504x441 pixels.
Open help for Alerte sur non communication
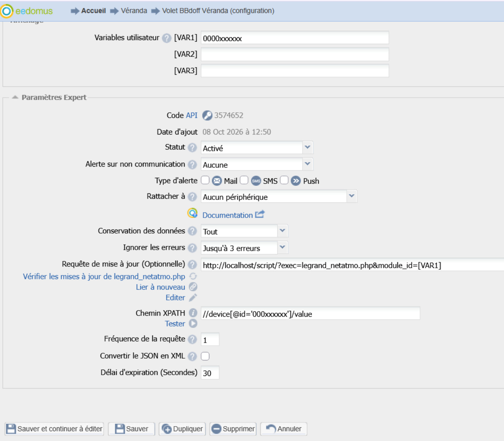[192, 164]
